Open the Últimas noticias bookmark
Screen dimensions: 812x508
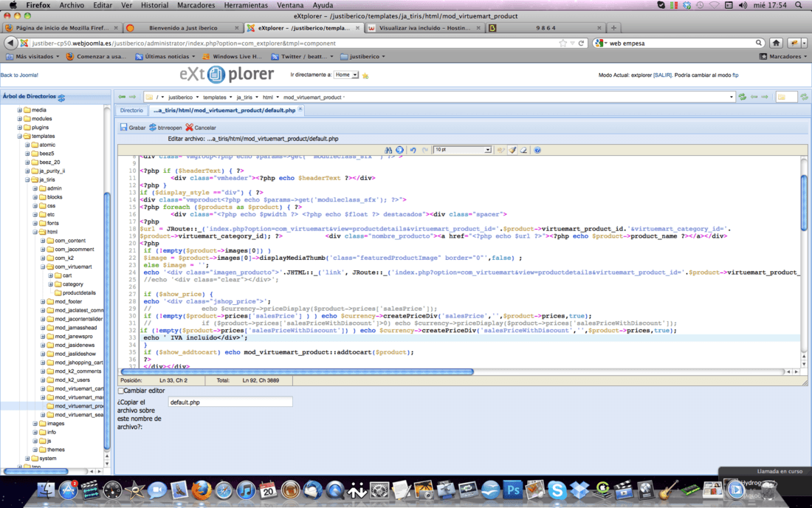(x=165, y=56)
